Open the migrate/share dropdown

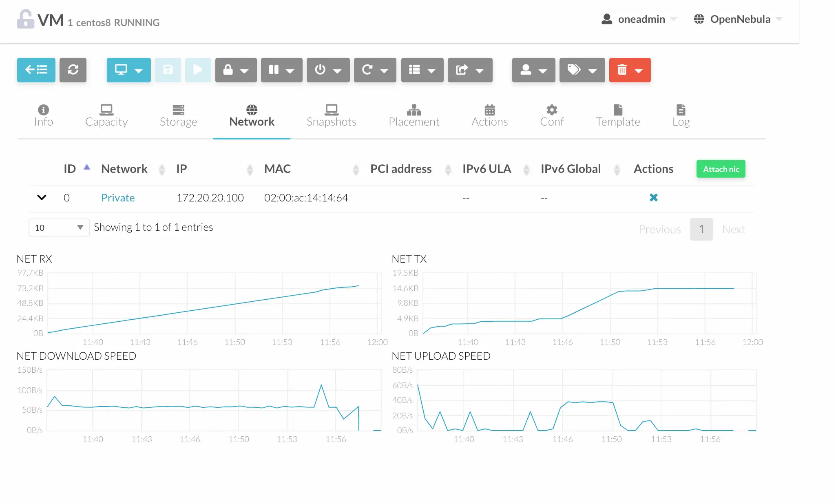[470, 70]
